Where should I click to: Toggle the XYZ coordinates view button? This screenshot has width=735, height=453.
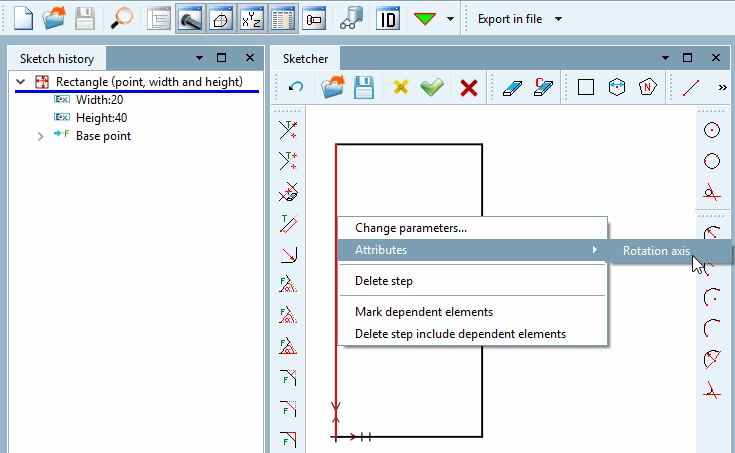pyautogui.click(x=251, y=19)
